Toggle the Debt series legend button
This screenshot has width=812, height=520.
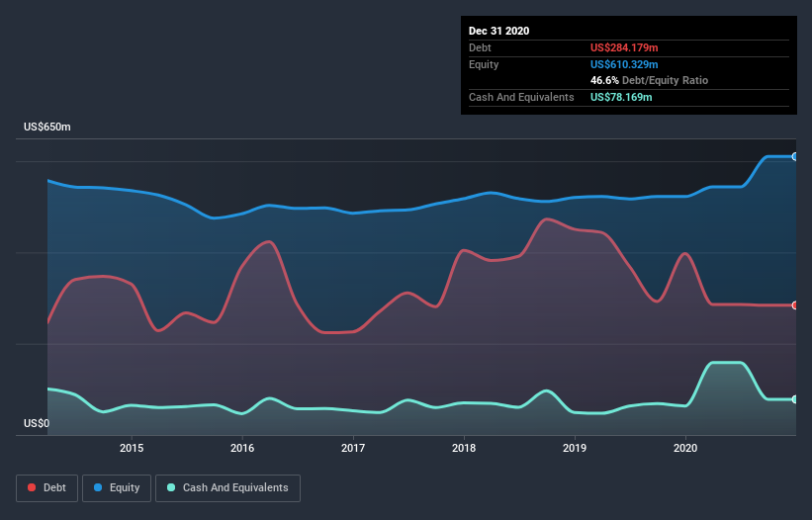point(46,488)
